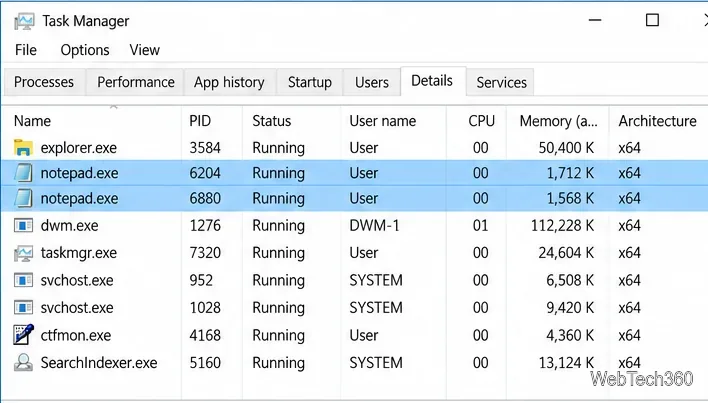Image resolution: width=708 pixels, height=403 pixels.
Task: Maximize the Task Manager window
Action: 652,20
